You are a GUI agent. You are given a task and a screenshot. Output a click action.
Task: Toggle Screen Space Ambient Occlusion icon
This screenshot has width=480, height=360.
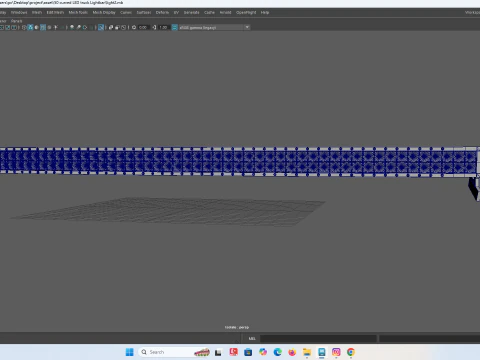coord(72,27)
